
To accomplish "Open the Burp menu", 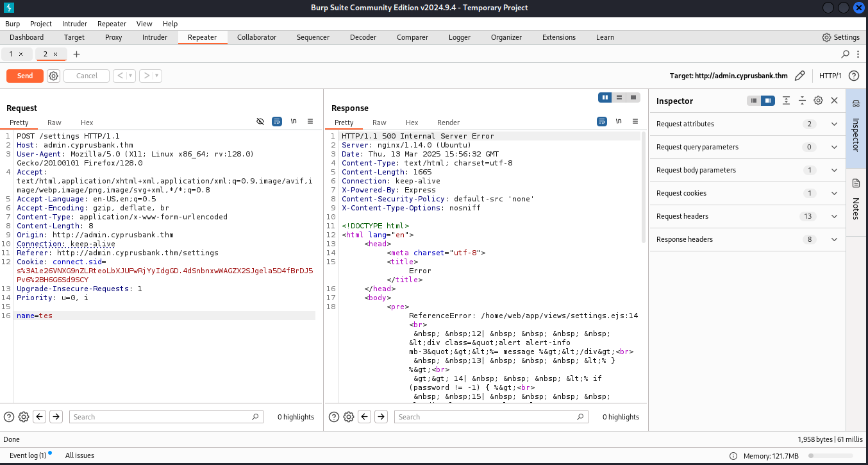I will coord(13,24).
